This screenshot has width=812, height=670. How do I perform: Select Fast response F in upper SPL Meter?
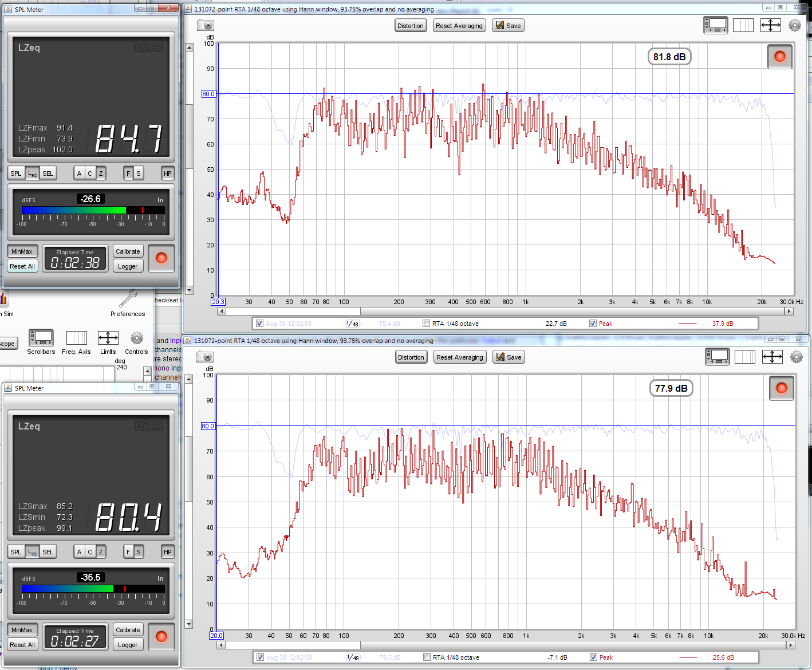coord(128,174)
